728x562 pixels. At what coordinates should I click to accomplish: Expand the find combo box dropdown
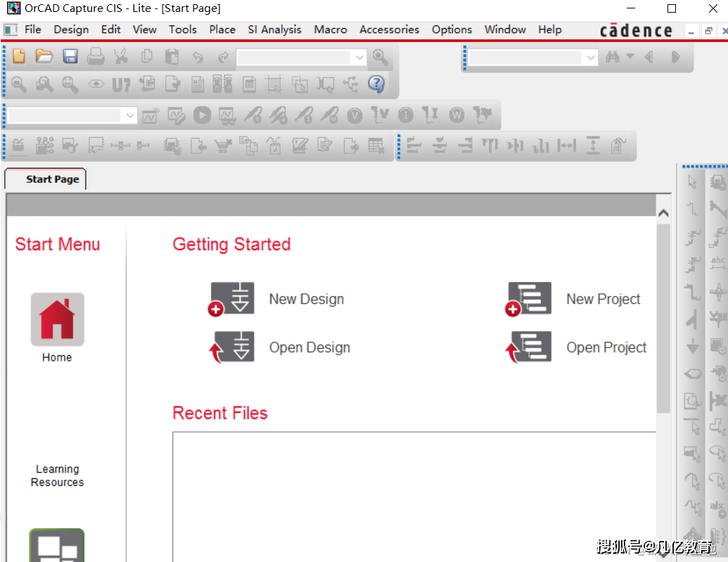tap(591, 58)
